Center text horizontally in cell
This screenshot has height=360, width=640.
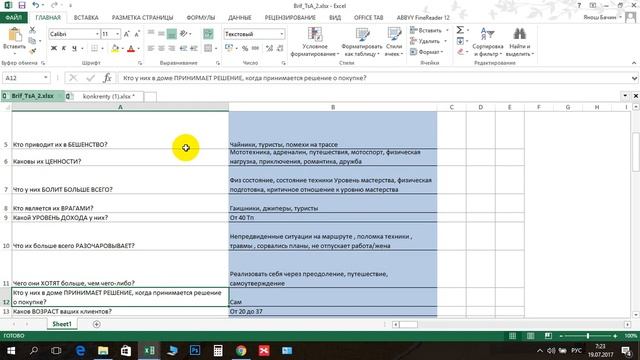click(161, 48)
